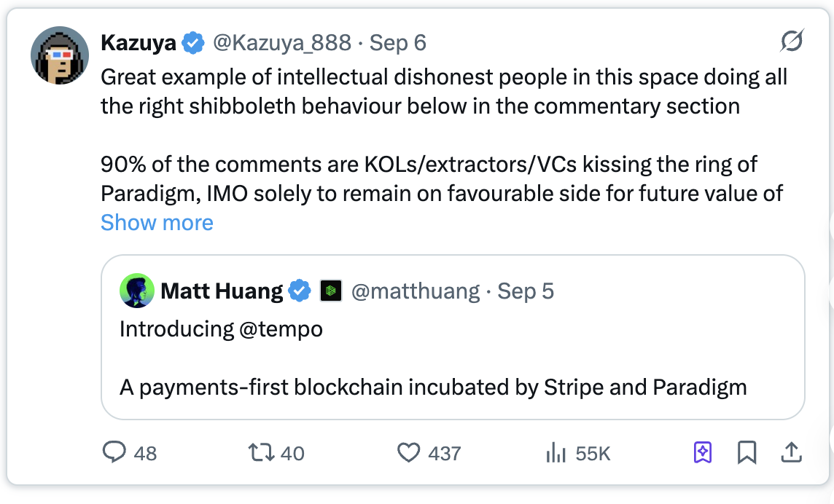Open the Grok circle-slash icon
The image size is (834, 504).
point(791,42)
